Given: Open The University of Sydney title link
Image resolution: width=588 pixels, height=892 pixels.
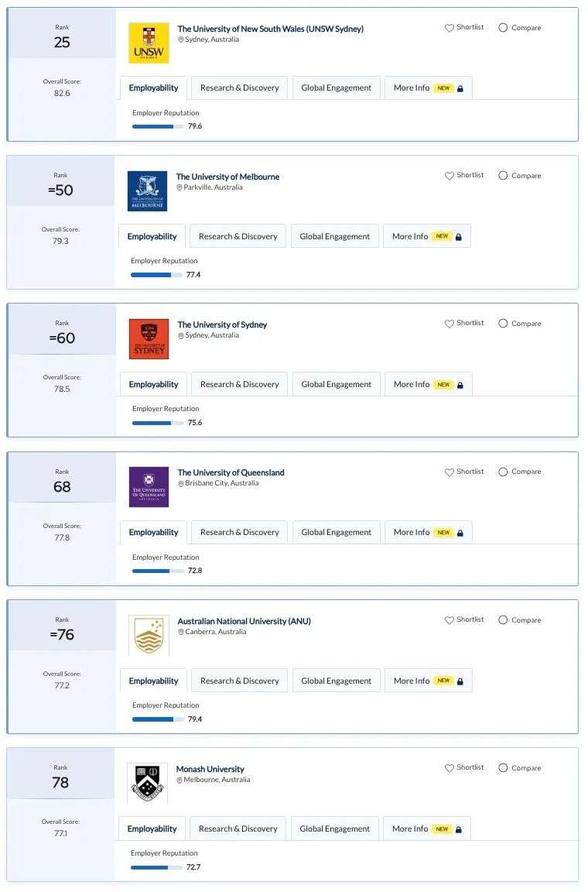Looking at the screenshot, I should [222, 325].
